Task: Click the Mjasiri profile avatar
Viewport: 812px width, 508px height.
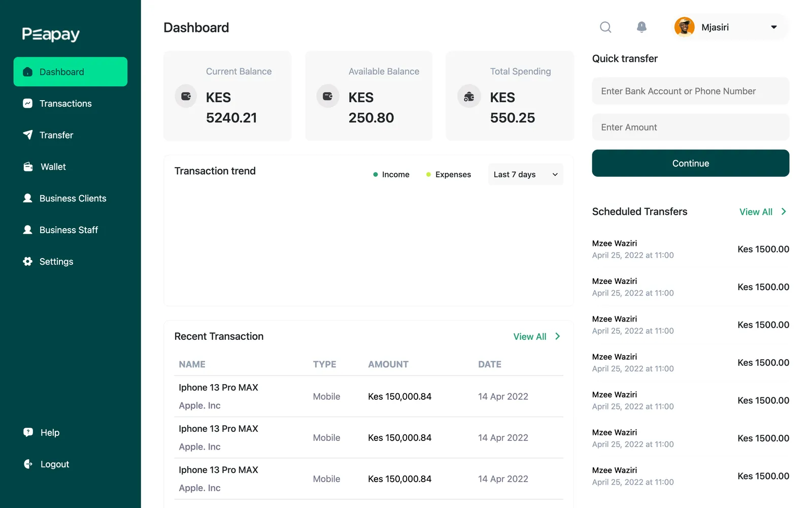Action: point(684,27)
